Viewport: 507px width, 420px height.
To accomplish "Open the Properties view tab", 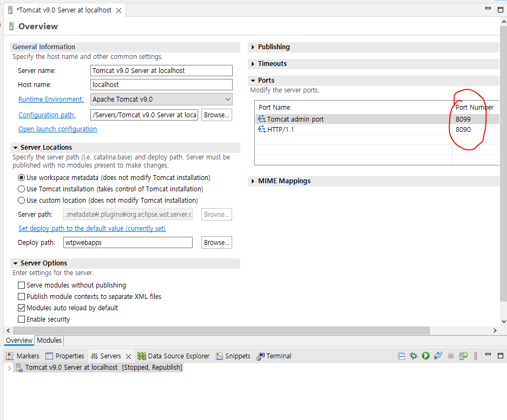I will (x=65, y=356).
